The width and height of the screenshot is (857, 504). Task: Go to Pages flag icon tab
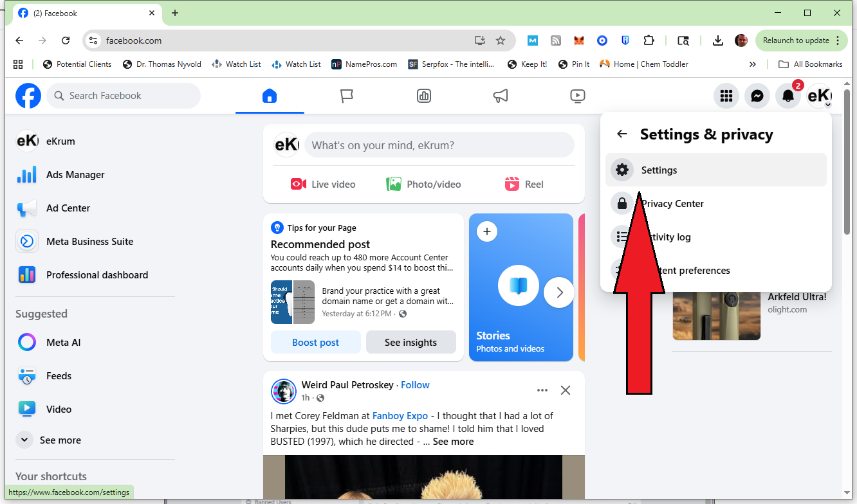click(x=347, y=96)
